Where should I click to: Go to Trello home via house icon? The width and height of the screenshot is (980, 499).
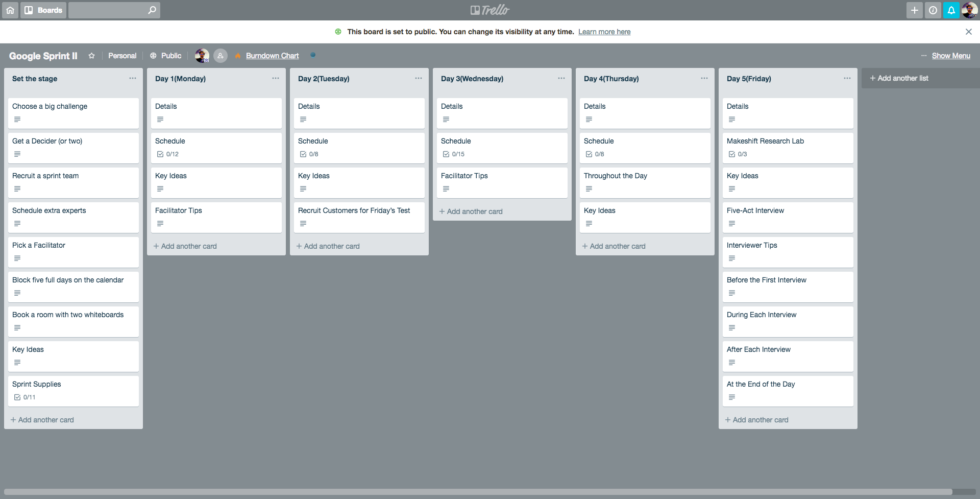click(10, 10)
